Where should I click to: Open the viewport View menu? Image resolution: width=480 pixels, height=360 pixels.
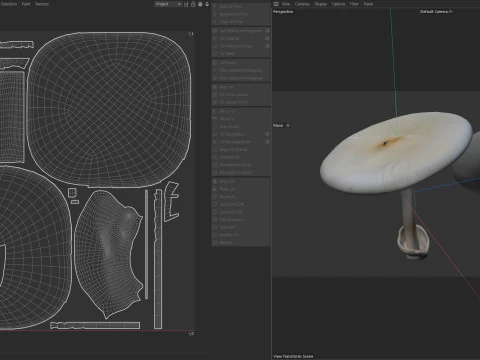point(286,4)
